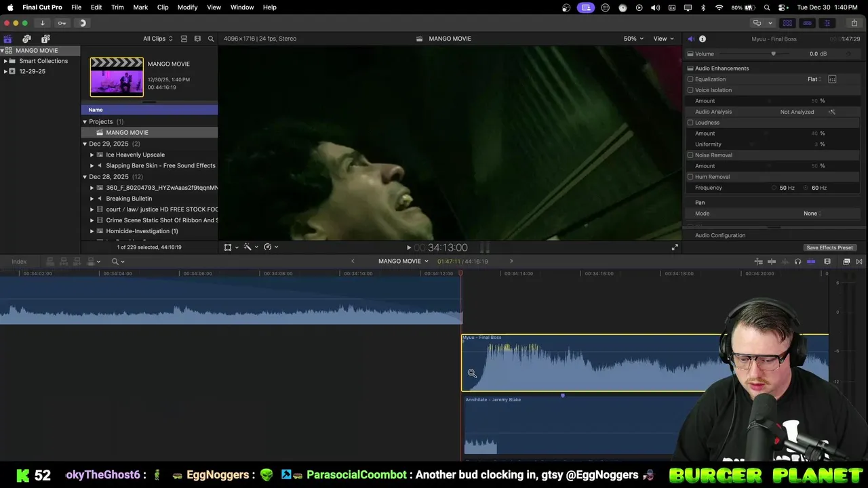Image resolution: width=868 pixels, height=488 pixels.
Task: Open the All Clips filter dropdown
Action: coord(157,39)
